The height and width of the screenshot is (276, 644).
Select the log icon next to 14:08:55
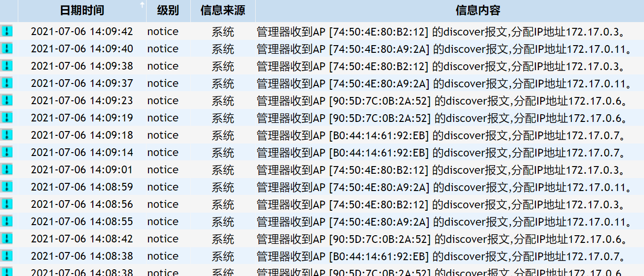coord(7,222)
